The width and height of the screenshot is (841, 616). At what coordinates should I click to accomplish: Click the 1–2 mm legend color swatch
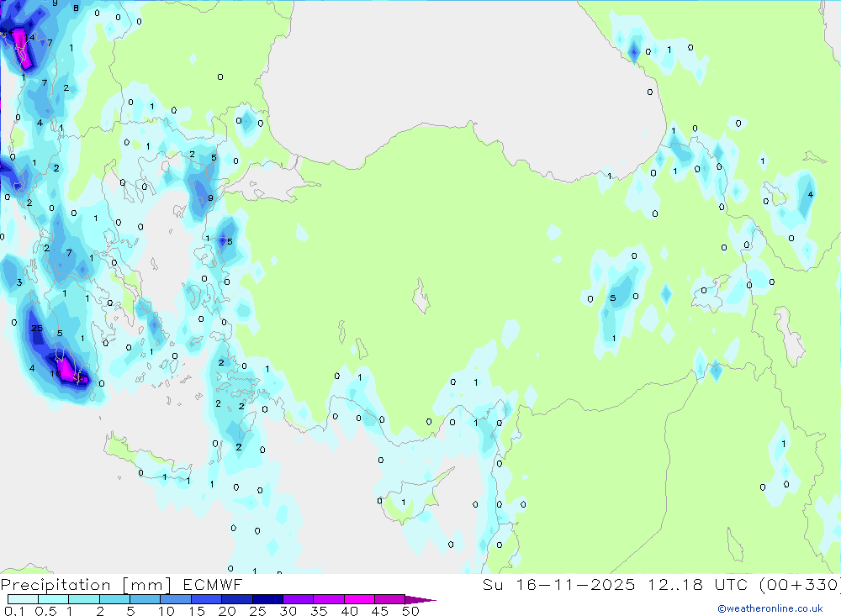(83, 599)
